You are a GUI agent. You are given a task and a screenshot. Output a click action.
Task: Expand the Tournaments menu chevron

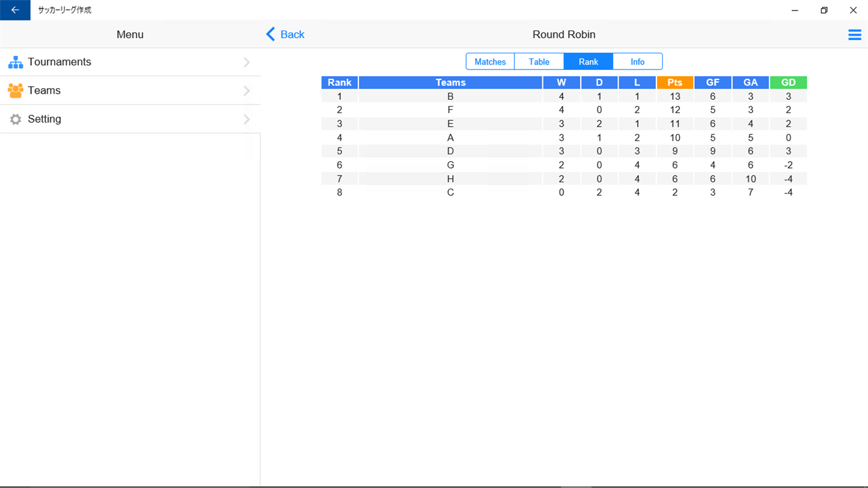point(246,61)
